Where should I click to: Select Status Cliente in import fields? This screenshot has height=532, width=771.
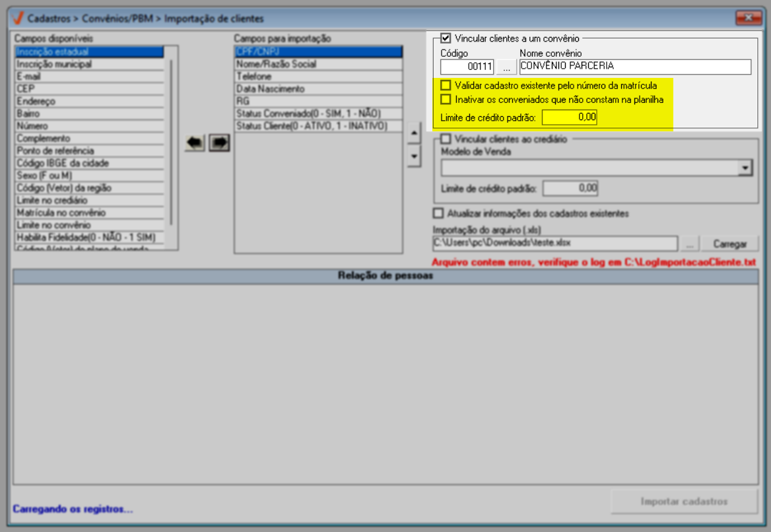318,126
